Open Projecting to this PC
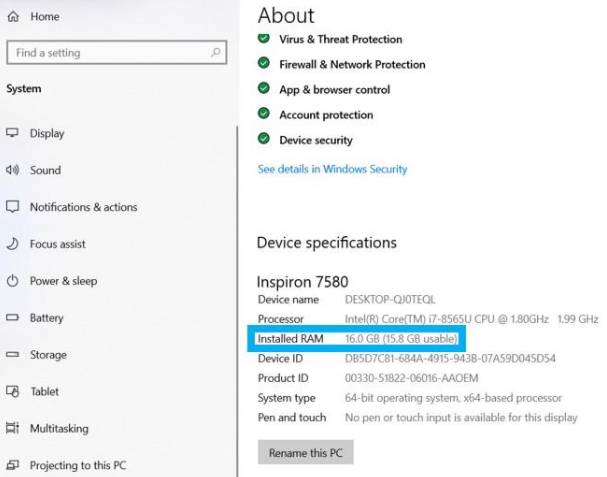The image size is (607, 477). pyautogui.click(x=77, y=466)
